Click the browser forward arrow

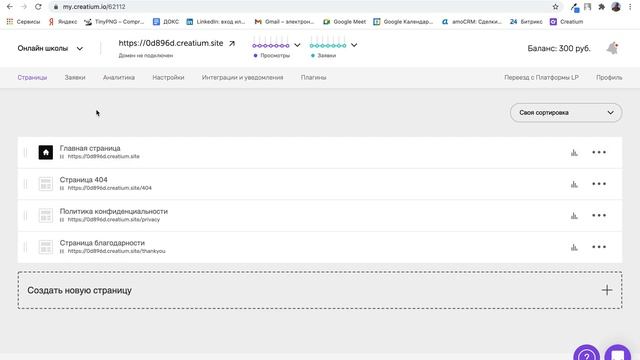pyautogui.click(x=24, y=7)
